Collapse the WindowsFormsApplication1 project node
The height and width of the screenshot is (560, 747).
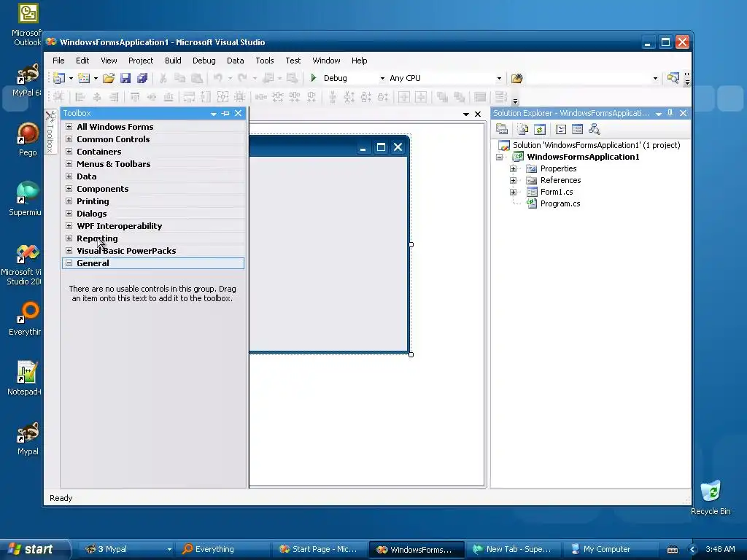(499, 157)
